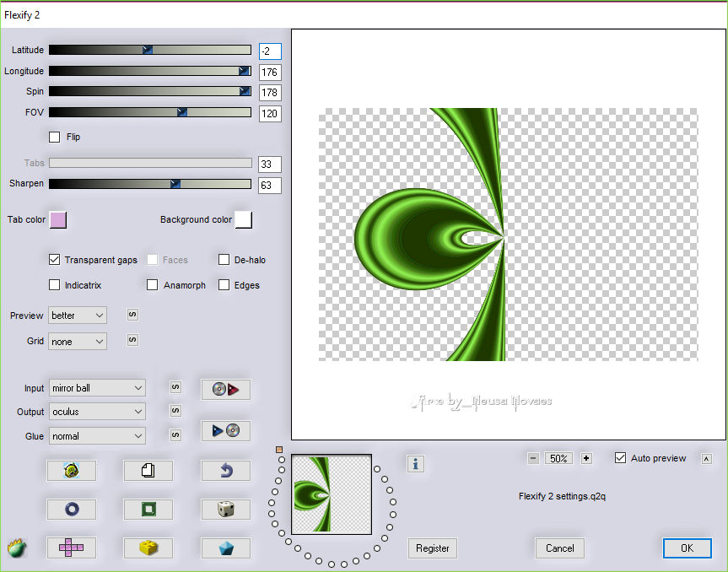Click the Register button

[x=432, y=548]
